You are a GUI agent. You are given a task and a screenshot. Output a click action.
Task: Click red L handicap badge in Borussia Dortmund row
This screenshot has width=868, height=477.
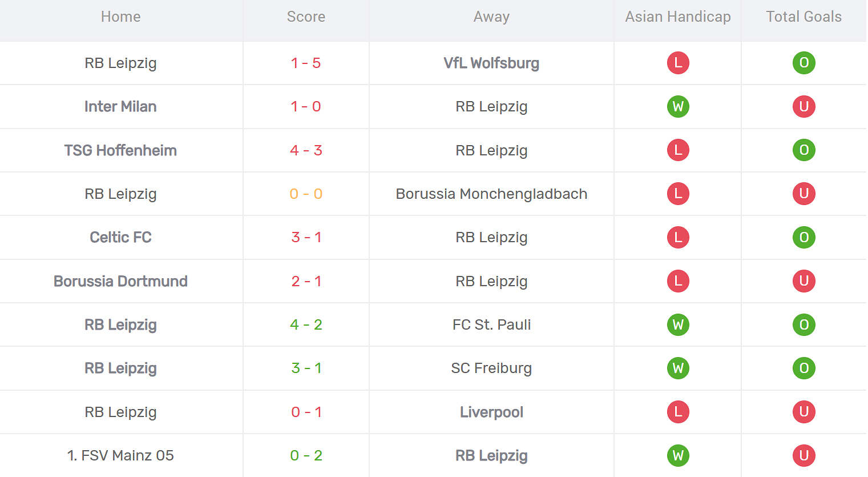(678, 281)
